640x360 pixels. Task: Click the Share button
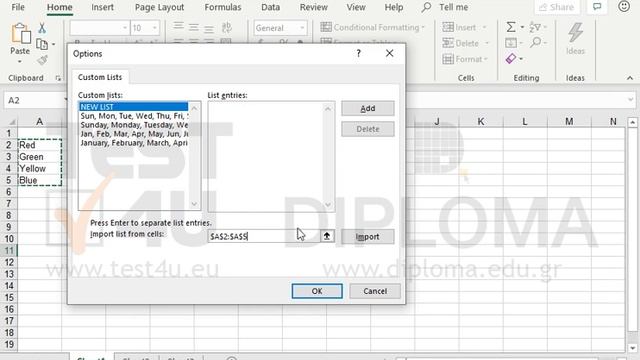[557, 7]
